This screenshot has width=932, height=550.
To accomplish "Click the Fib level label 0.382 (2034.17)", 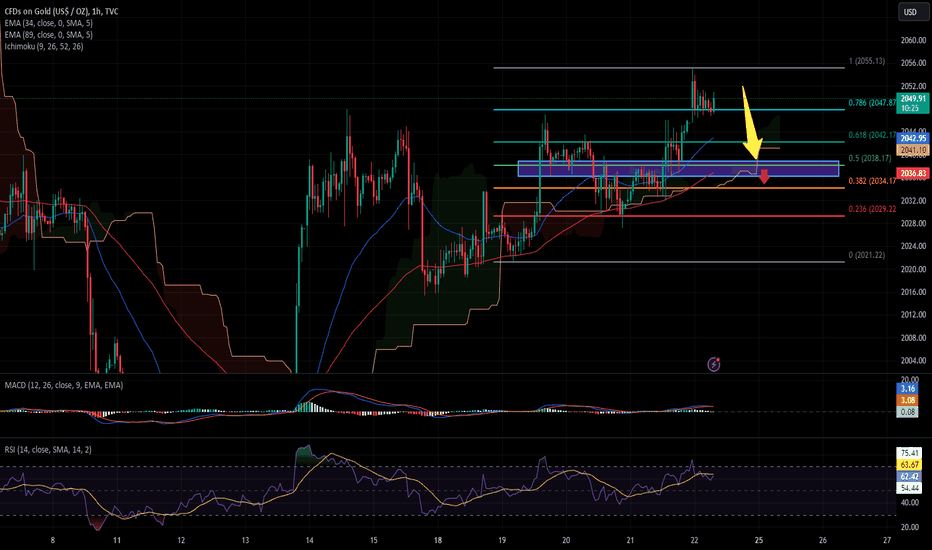I will [871, 181].
